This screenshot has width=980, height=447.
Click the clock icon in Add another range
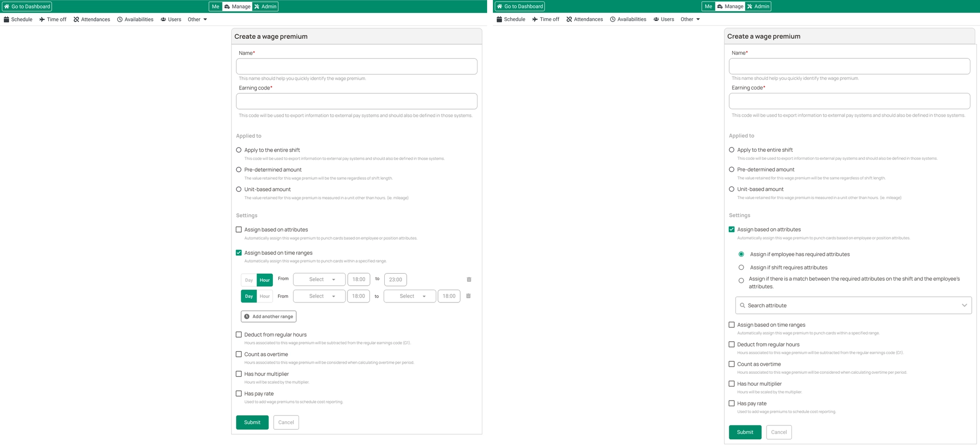tap(247, 317)
